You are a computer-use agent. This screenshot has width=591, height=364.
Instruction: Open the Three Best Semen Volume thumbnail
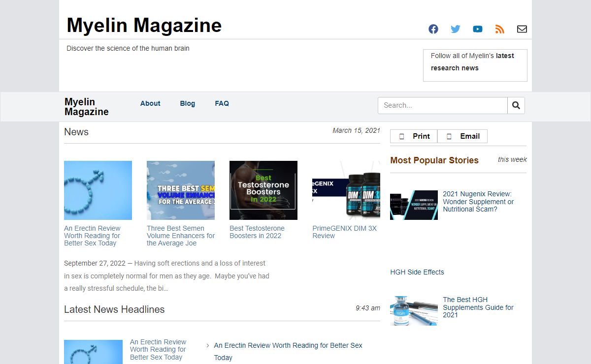tap(181, 190)
